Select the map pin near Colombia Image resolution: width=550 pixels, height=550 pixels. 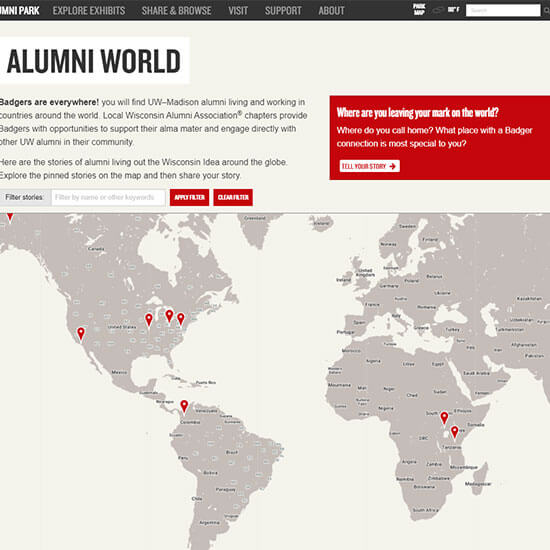[x=184, y=407]
